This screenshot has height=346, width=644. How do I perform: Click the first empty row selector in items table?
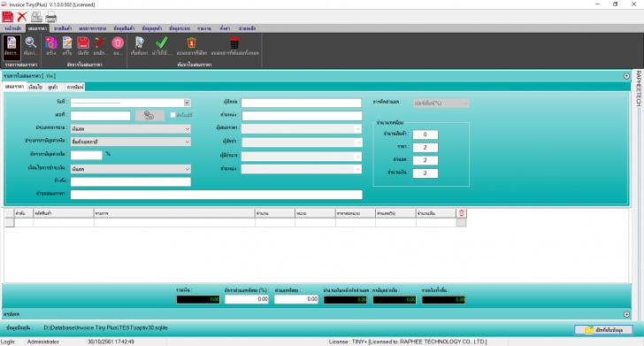pyautogui.click(x=9, y=223)
